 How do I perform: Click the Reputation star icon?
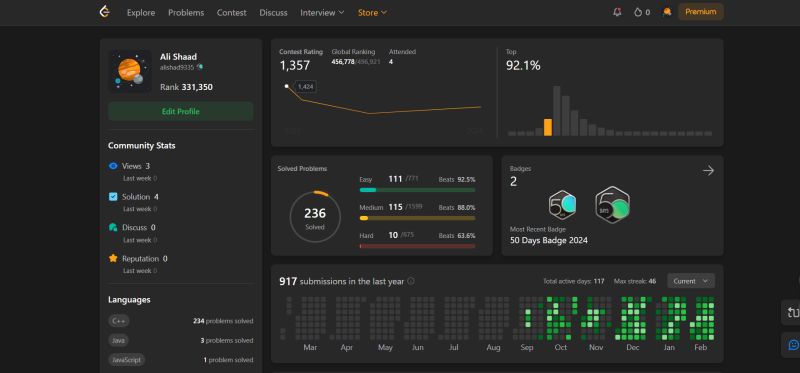(113, 258)
